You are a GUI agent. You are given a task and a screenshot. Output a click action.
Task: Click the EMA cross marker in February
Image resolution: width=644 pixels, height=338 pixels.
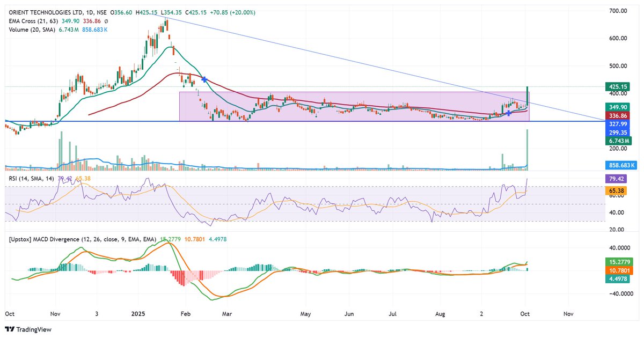coord(204,79)
